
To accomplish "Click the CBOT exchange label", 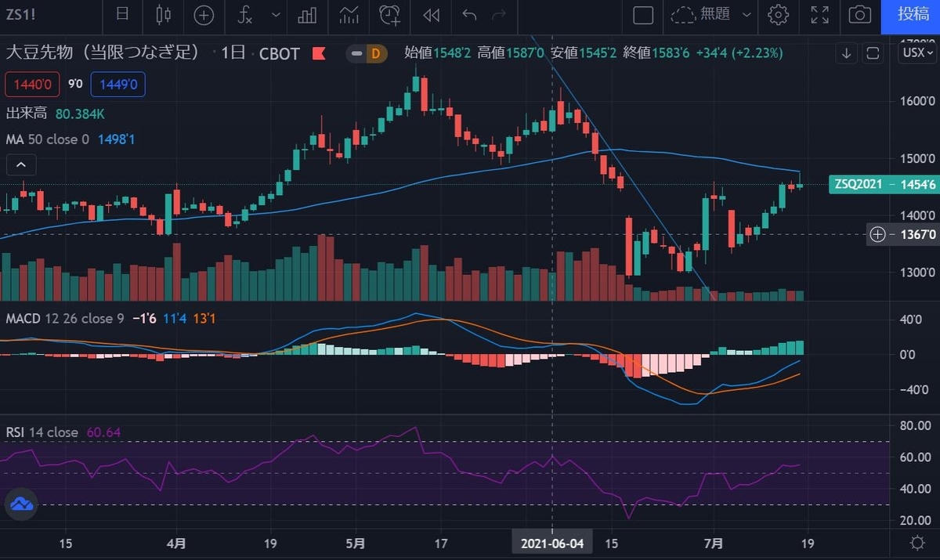I will coord(279,53).
